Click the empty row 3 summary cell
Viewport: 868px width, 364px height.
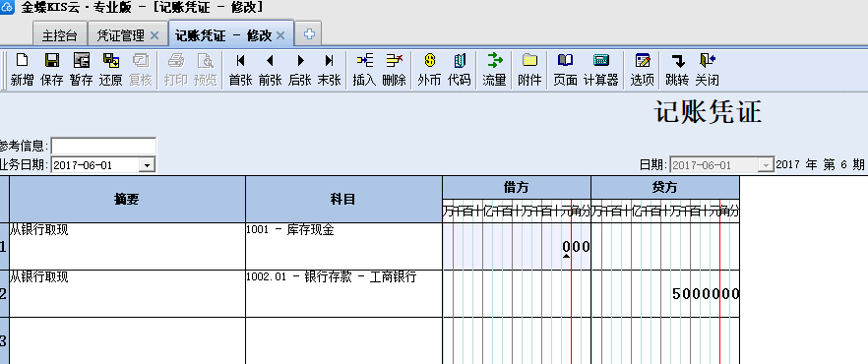pos(127,340)
